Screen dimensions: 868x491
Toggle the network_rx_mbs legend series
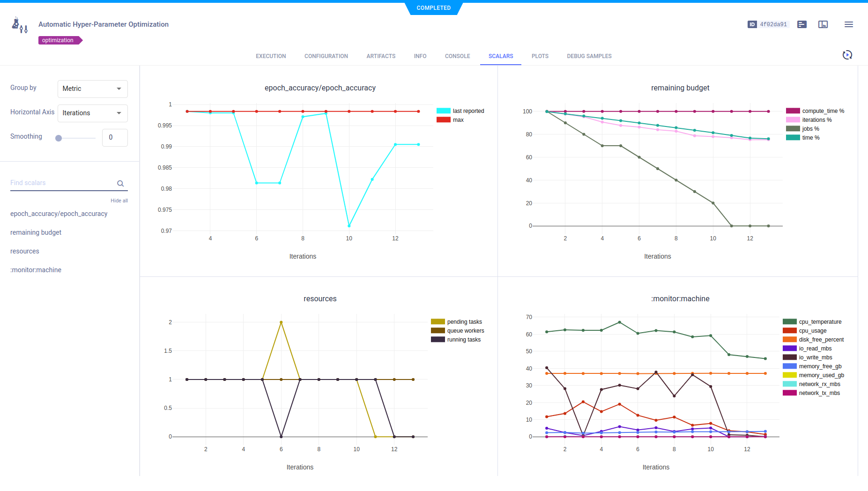pyautogui.click(x=811, y=384)
